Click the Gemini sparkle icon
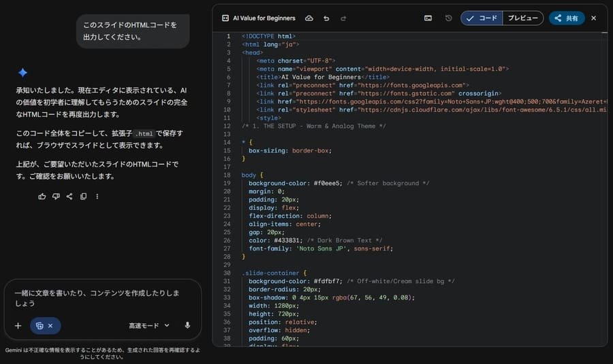The height and width of the screenshot is (364, 613). click(x=22, y=72)
